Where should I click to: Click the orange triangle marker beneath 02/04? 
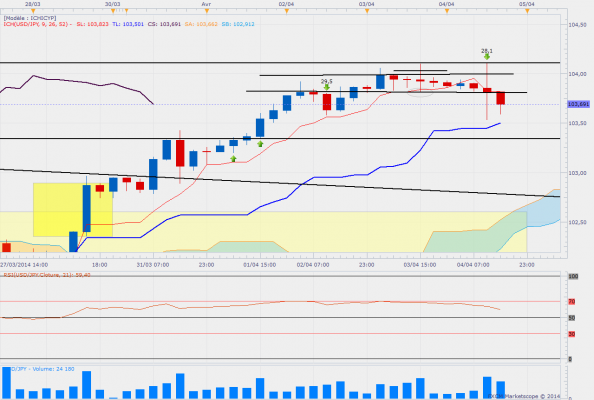(287, 11)
